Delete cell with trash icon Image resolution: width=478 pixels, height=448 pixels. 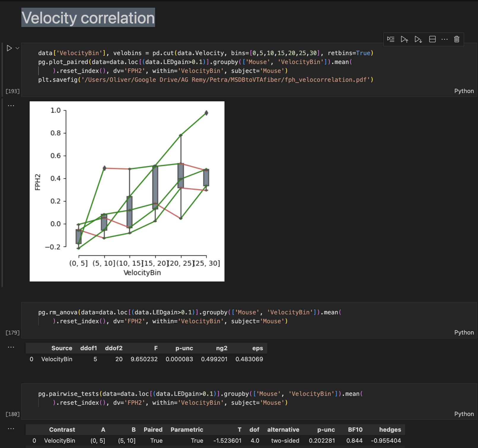tap(457, 39)
